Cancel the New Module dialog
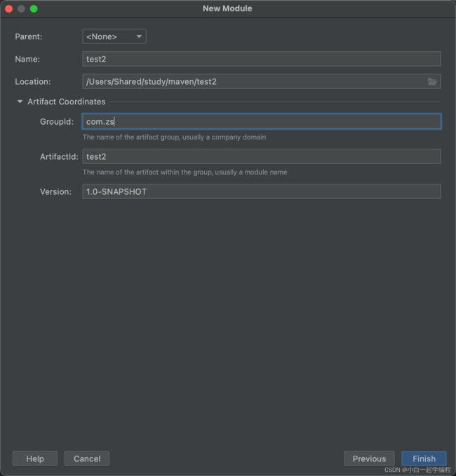This screenshot has width=456, height=476. tap(87, 458)
